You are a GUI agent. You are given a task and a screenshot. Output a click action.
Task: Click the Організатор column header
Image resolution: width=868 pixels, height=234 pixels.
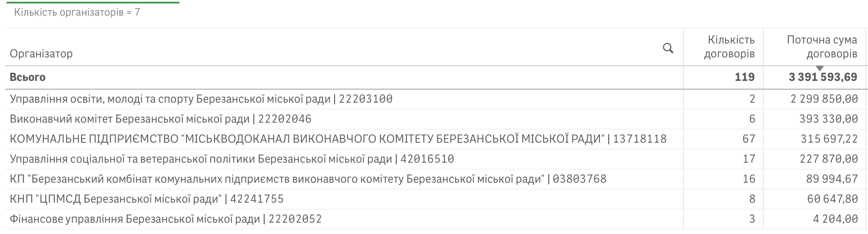click(41, 53)
